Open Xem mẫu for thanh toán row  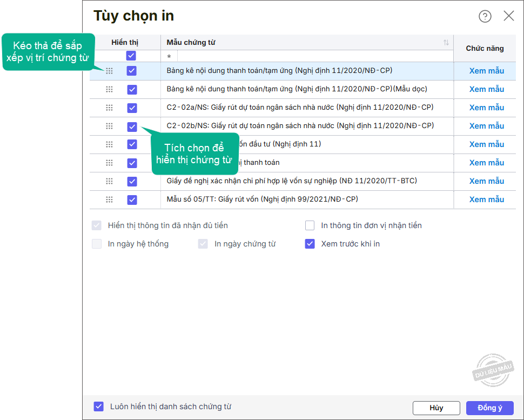coord(487,163)
